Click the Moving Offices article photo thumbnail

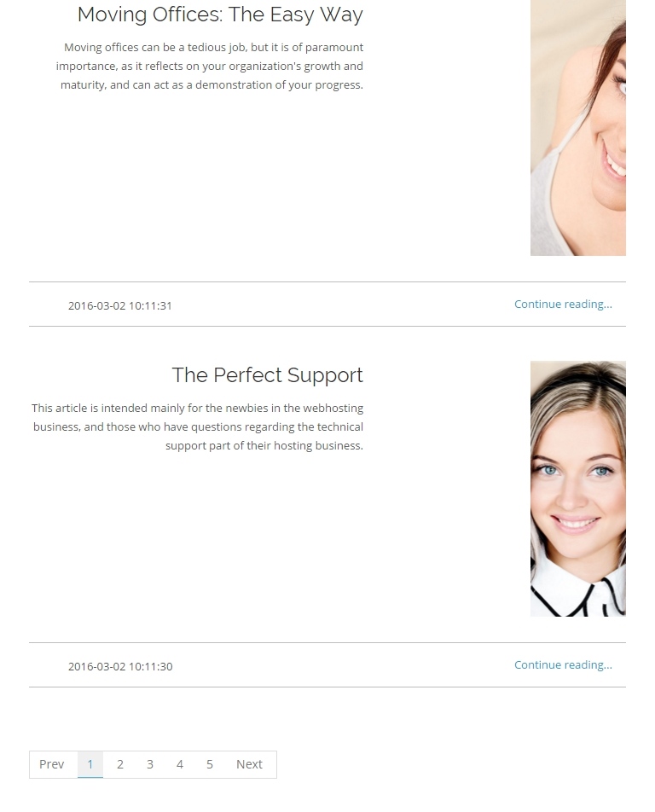578,127
